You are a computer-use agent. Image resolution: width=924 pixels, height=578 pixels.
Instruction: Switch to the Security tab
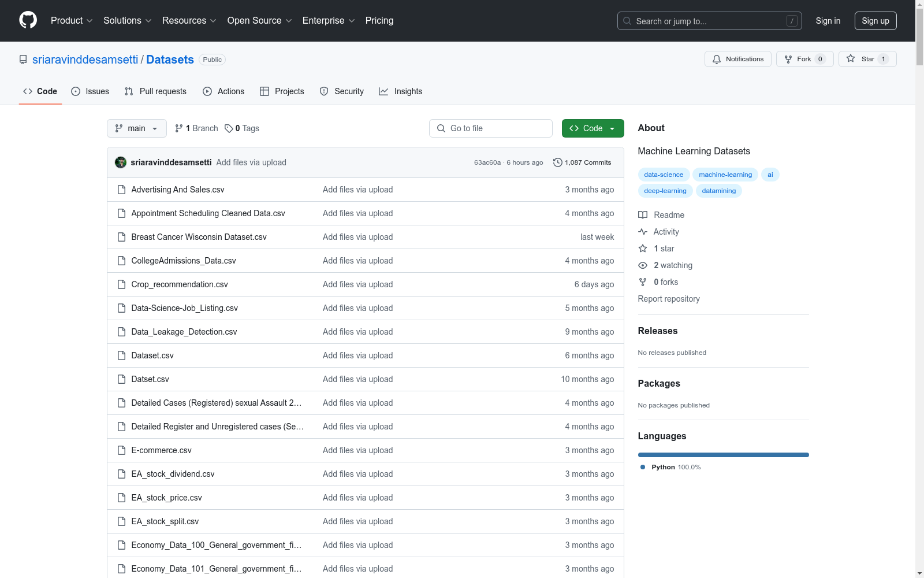coord(342,91)
